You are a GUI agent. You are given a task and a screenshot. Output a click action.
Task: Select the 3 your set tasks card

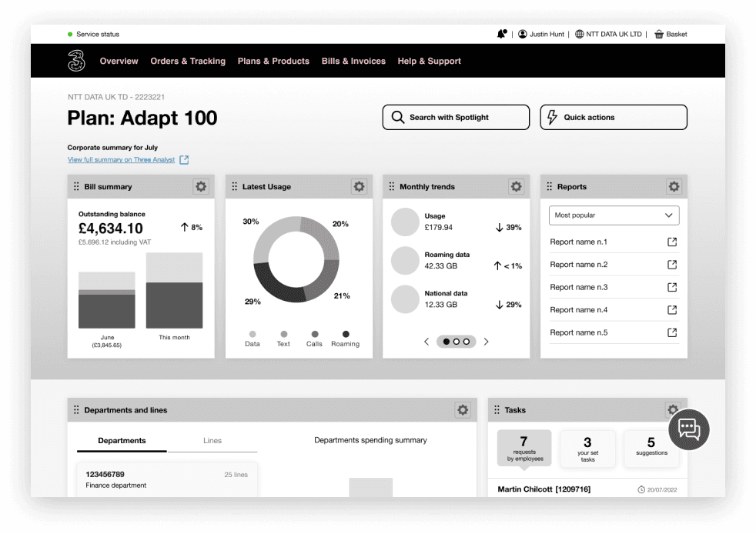pos(587,449)
